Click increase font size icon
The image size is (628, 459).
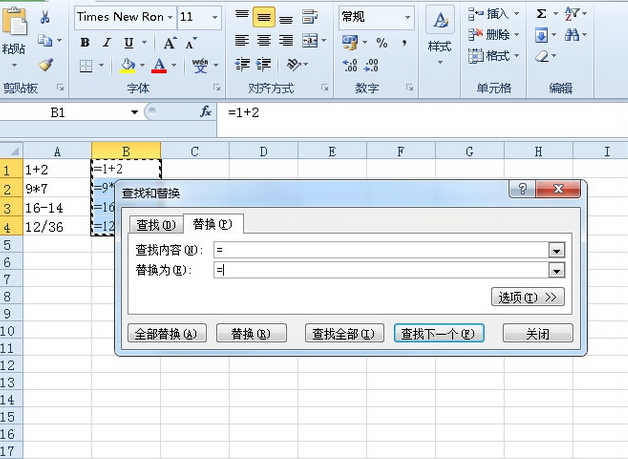click(x=169, y=43)
